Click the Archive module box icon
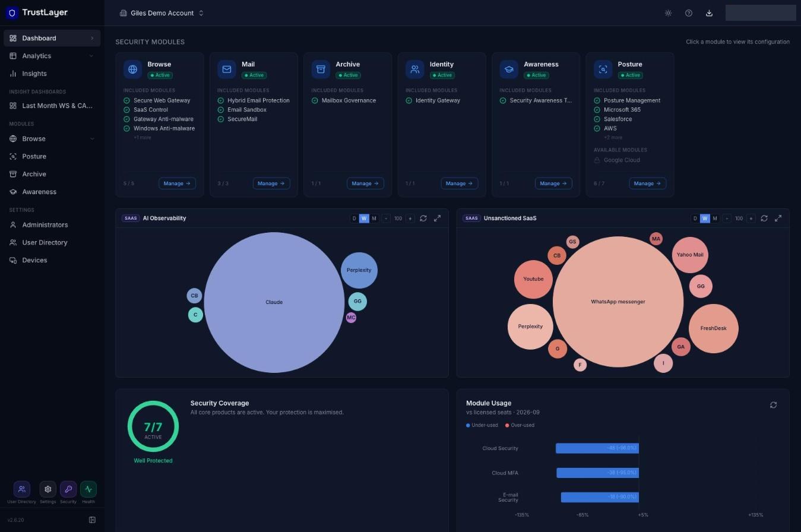This screenshot has height=532, width=801. coord(321,69)
